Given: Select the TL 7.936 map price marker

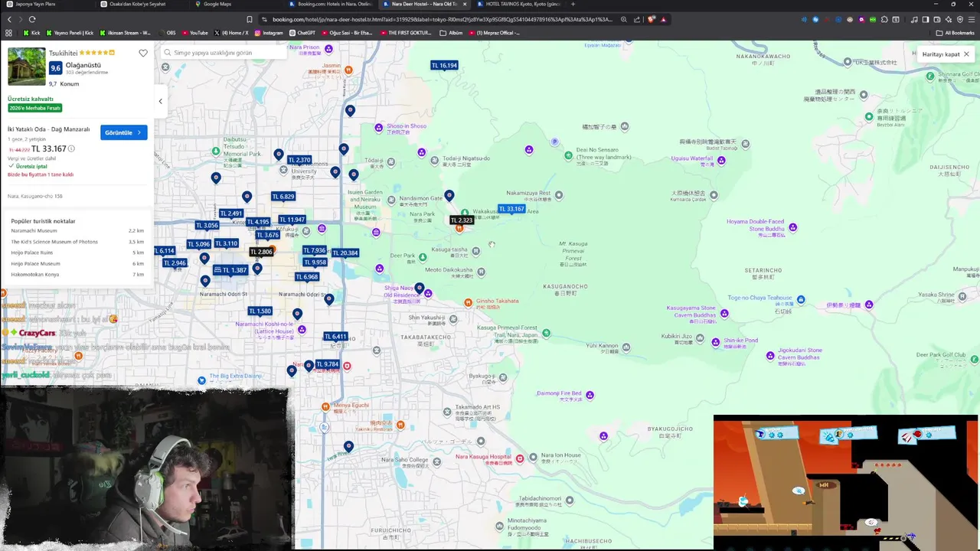Looking at the screenshot, I should [315, 250].
